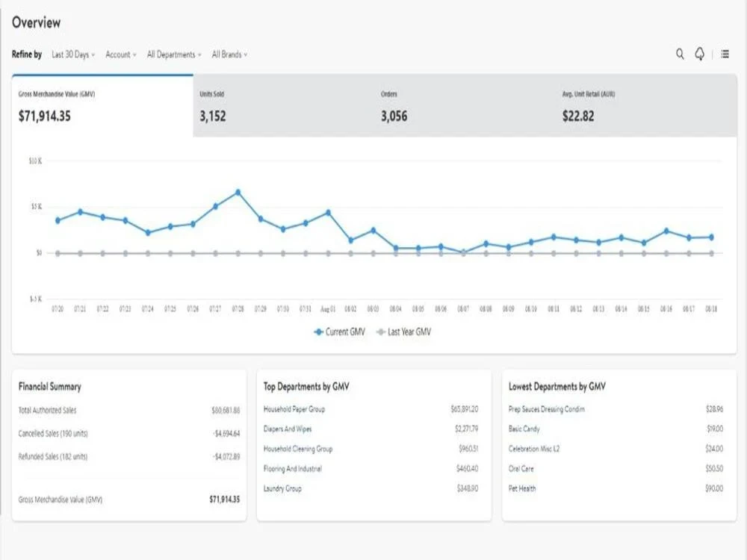747x560 pixels.
Task: Click the Lowest Departments by GMV heading
Action: point(557,387)
